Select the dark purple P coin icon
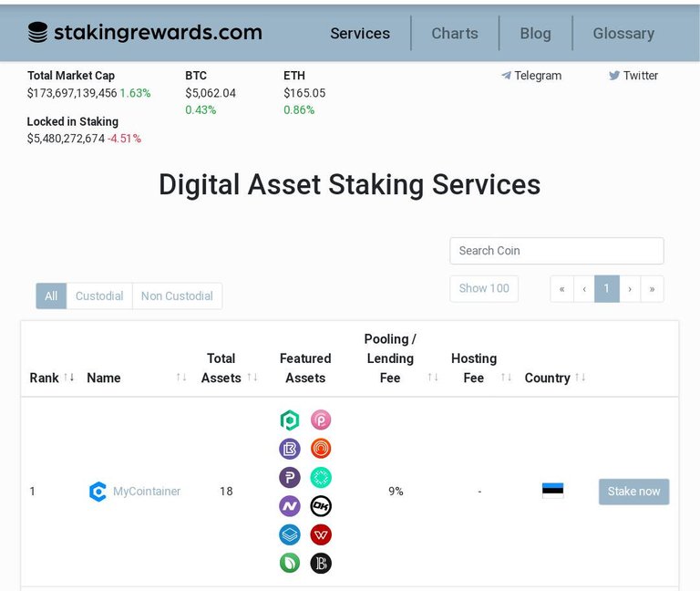This screenshot has height=591, width=700. click(289, 477)
